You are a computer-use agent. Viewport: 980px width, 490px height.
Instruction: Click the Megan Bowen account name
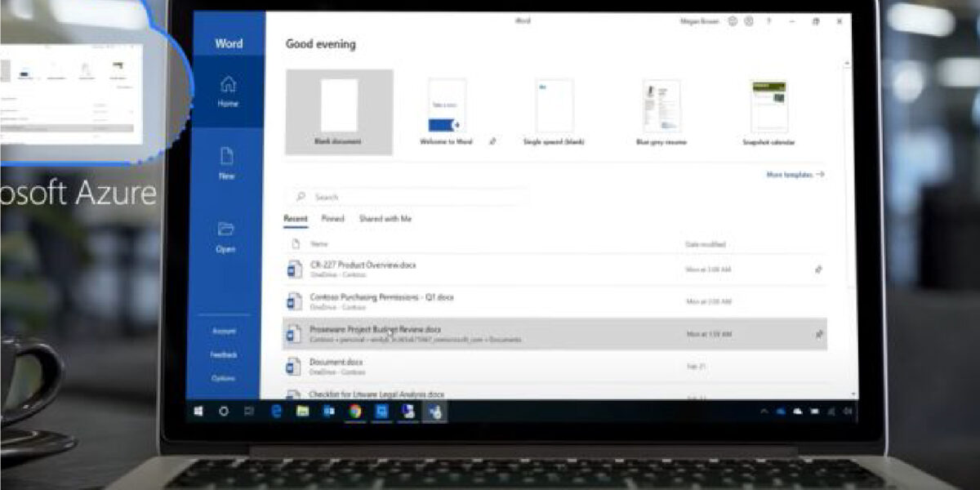(x=699, y=21)
